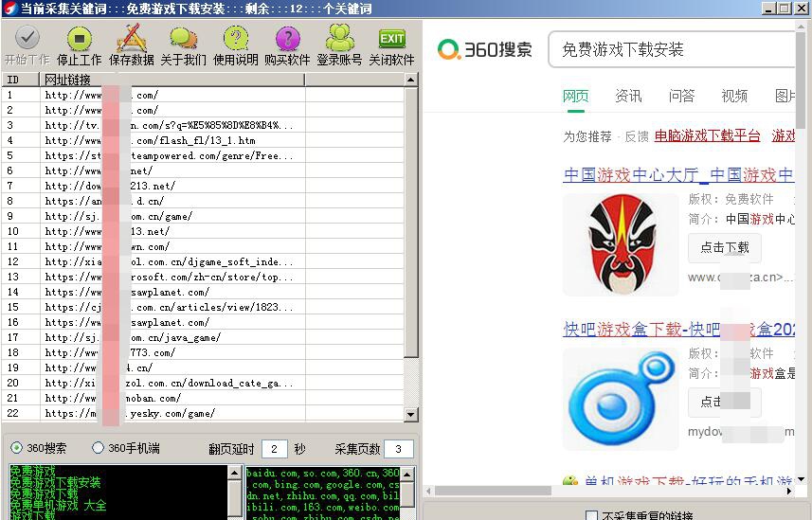Switch to the 视频 tab
Image resolution: width=812 pixels, height=520 pixels.
[x=734, y=96]
